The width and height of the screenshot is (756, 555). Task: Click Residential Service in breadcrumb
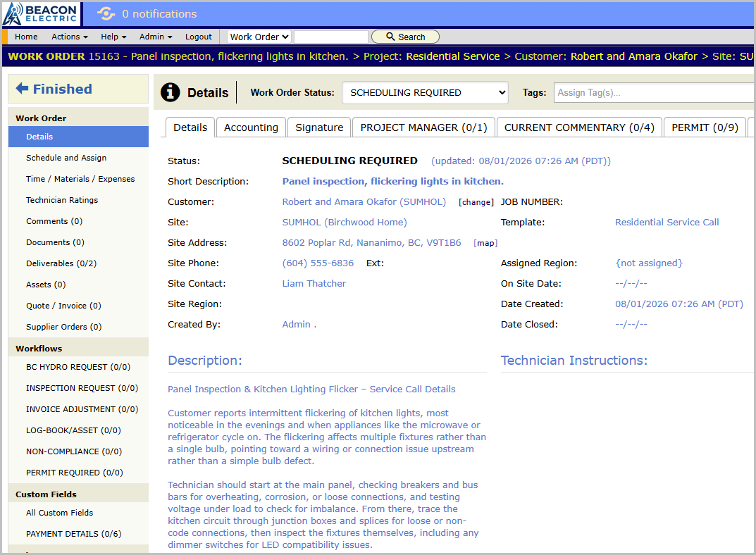point(453,56)
